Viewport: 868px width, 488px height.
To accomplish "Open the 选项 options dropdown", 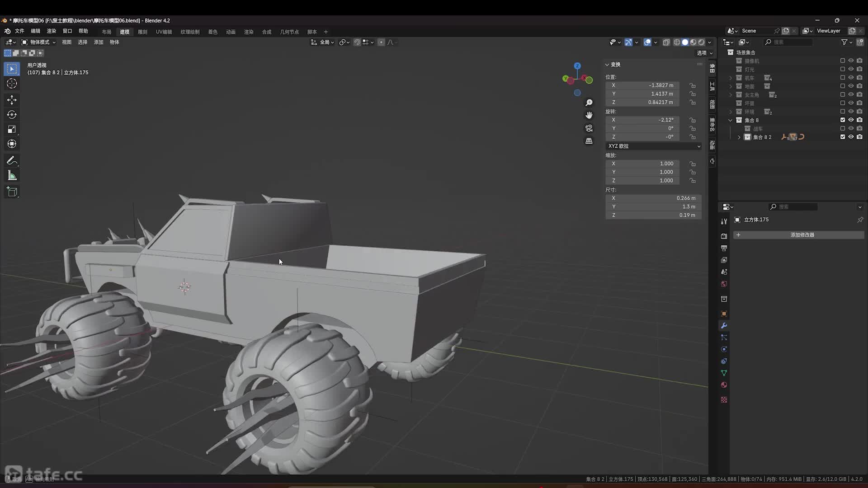I will click(704, 53).
